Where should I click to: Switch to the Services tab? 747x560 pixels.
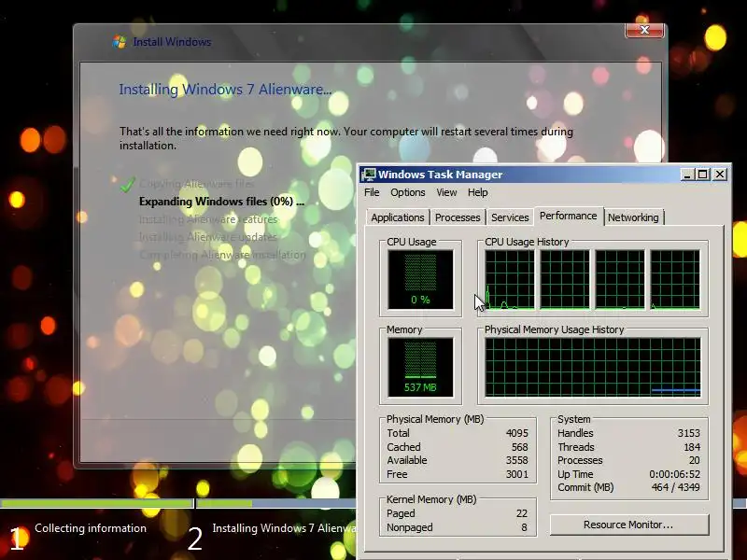point(510,217)
